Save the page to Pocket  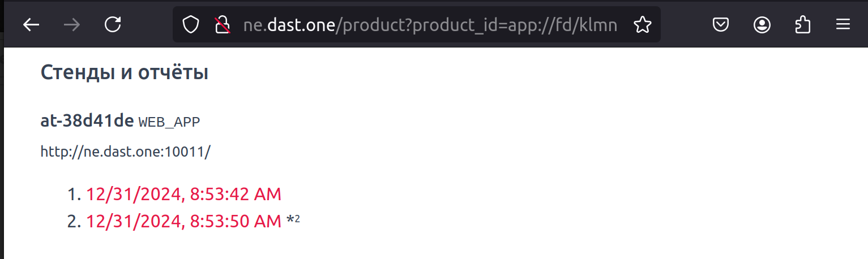[x=720, y=24]
